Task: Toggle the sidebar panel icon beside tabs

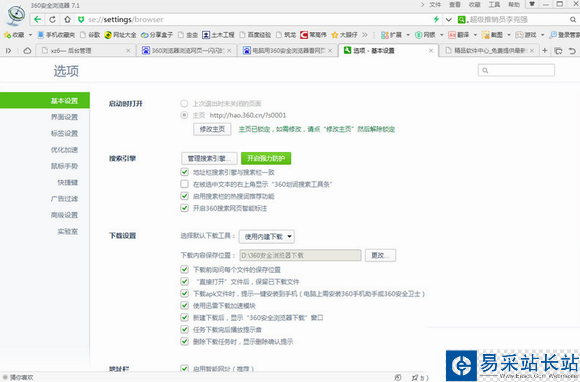Action: (x=9, y=51)
